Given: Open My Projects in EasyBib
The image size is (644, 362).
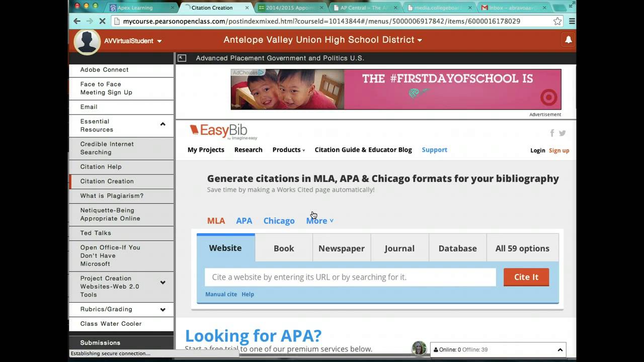Looking at the screenshot, I should [206, 150].
